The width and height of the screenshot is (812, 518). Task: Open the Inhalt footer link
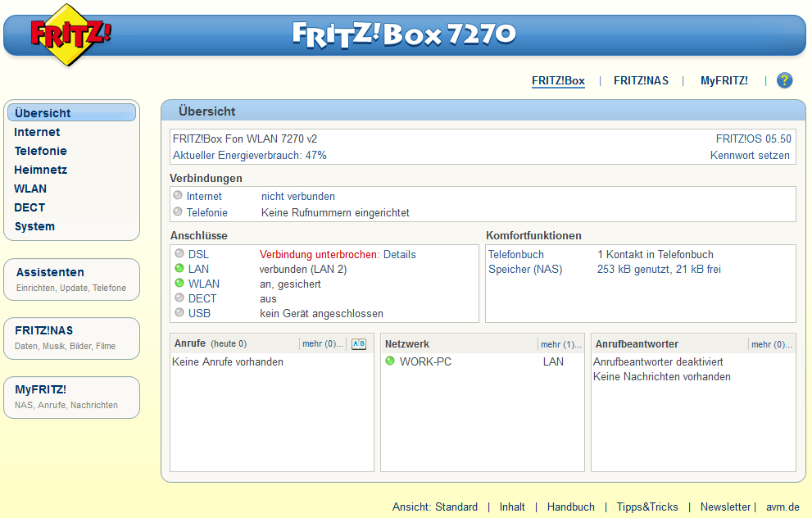pyautogui.click(x=512, y=507)
